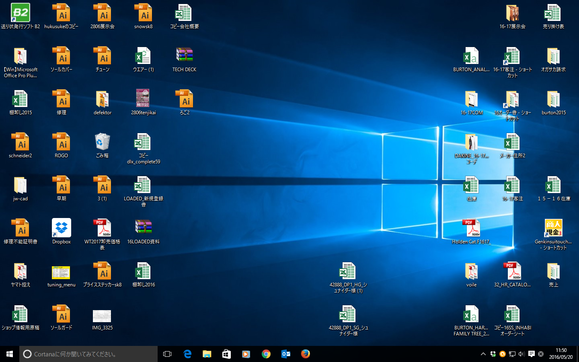Viewport: 579px width, 362px height.
Task: Open the volume control in the tray
Action: 521,354
